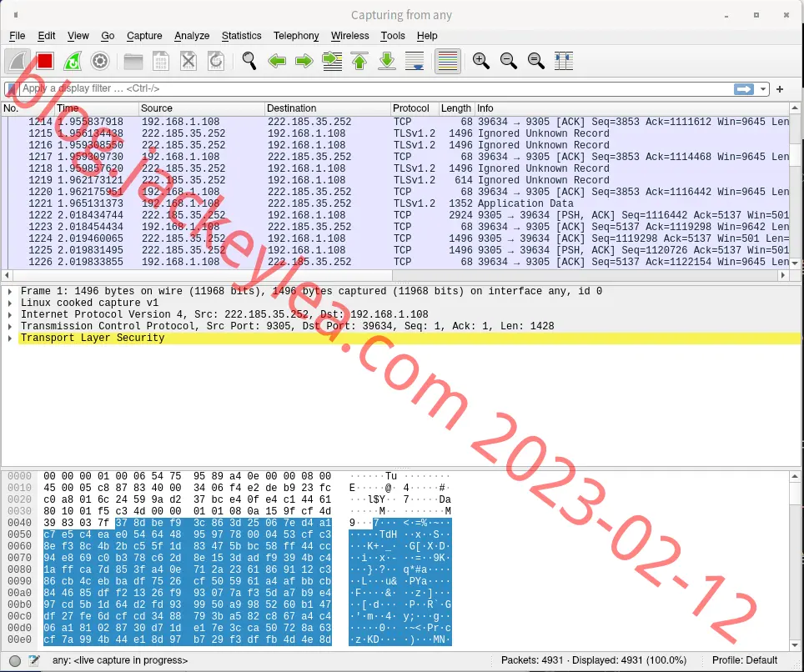
Task: Toggle packet list colorization
Action: coord(448,62)
